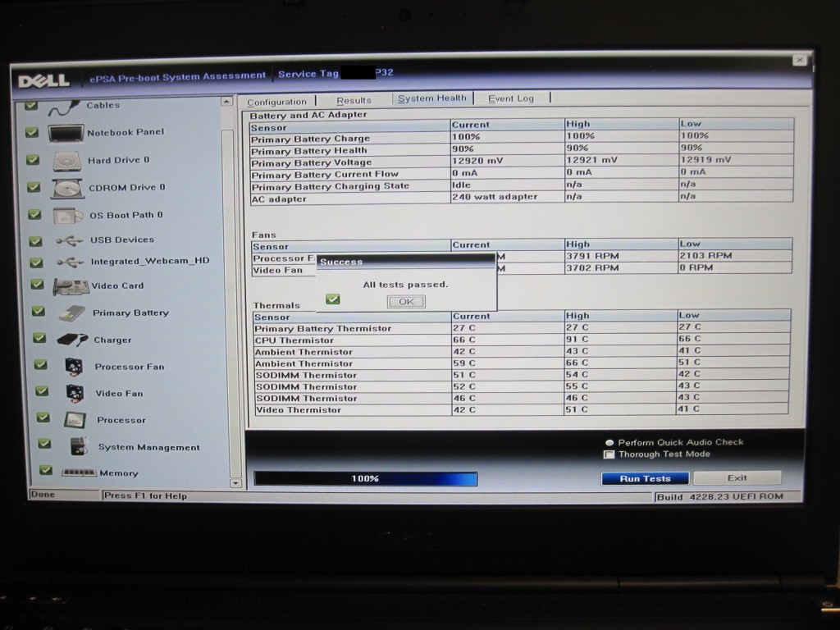This screenshot has width=840, height=630.
Task: Click the Processor Fan icon
Action: (x=75, y=367)
